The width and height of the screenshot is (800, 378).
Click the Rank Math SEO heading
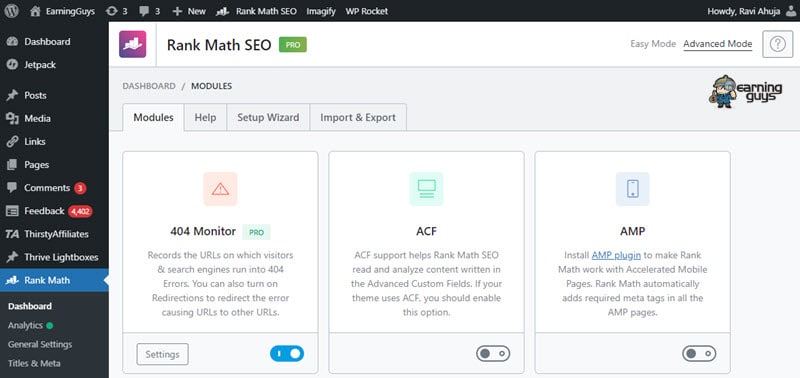(219, 45)
